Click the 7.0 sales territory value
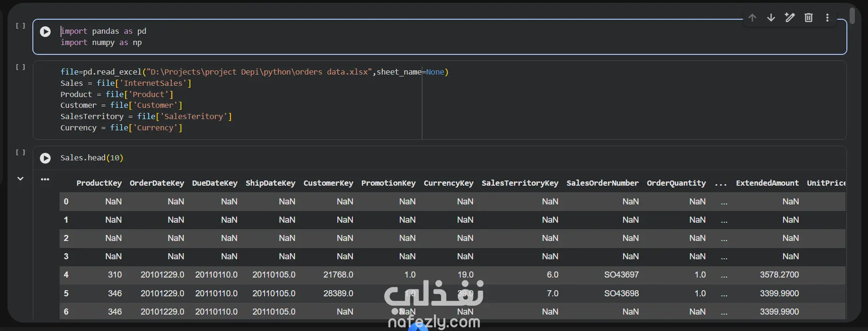 [x=552, y=293]
